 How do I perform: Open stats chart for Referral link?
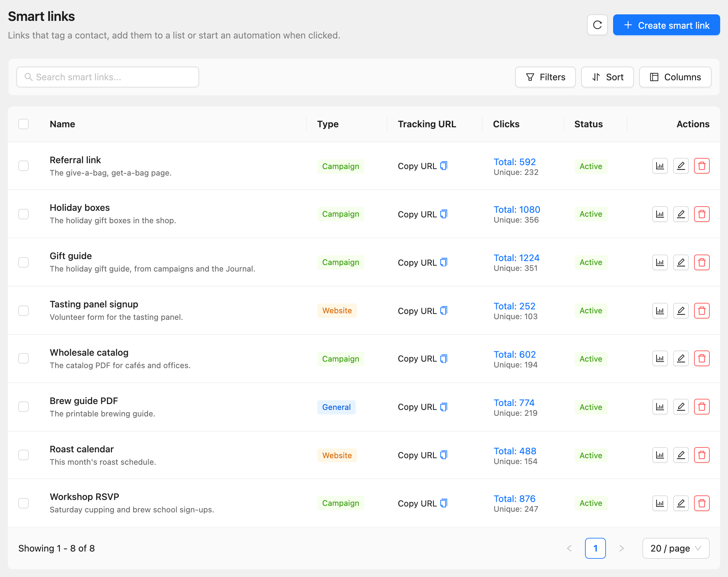point(660,166)
